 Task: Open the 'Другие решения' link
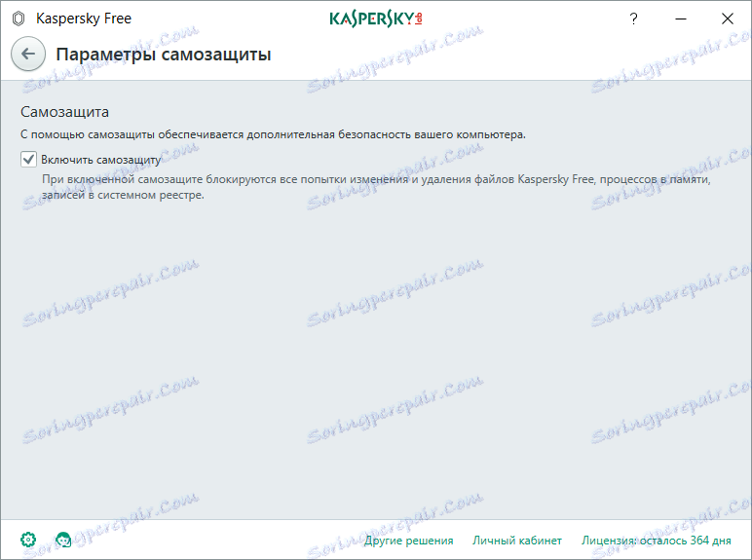pos(408,541)
